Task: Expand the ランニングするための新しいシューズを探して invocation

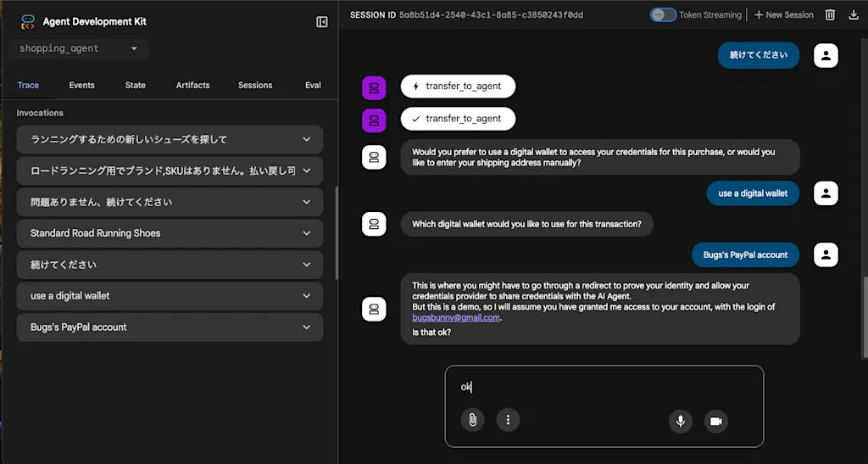Action: pyautogui.click(x=170, y=139)
